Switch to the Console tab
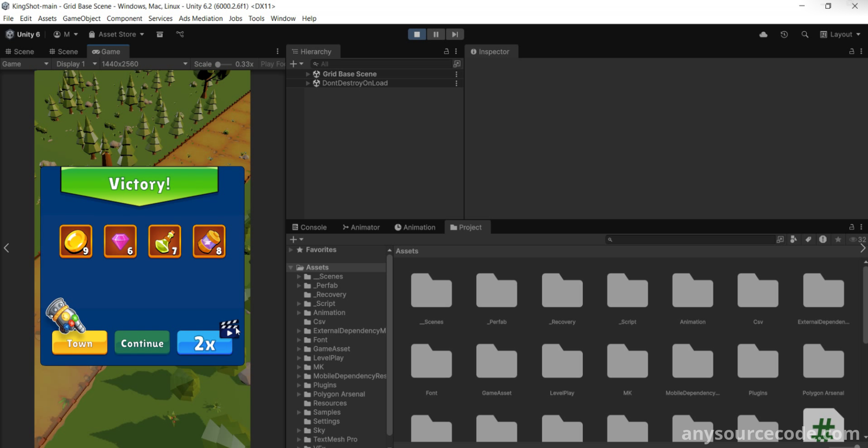The image size is (868, 448). coord(309,227)
